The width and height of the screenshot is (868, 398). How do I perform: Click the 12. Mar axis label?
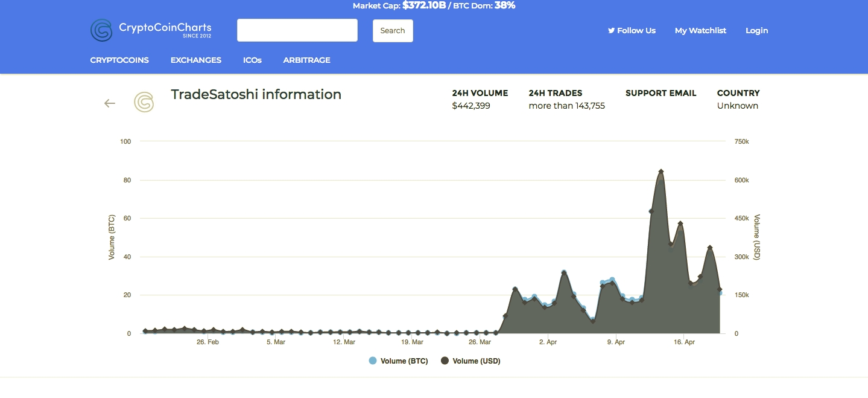pyautogui.click(x=344, y=342)
